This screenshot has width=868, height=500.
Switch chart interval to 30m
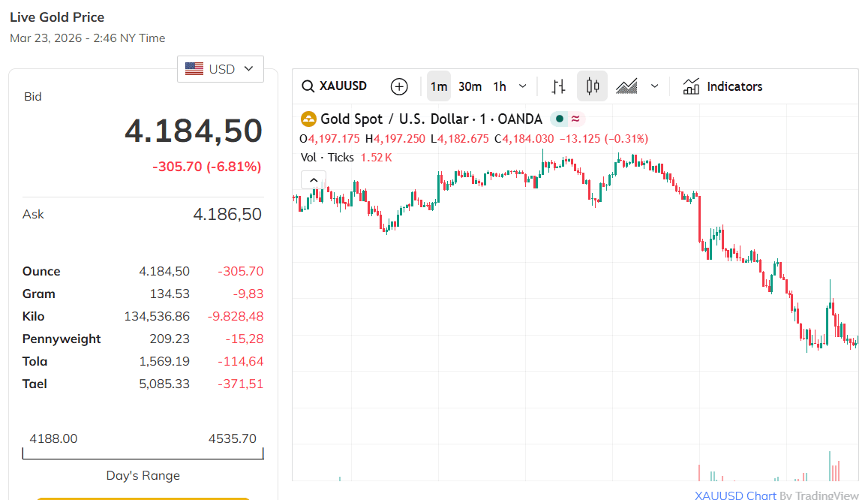click(x=470, y=86)
